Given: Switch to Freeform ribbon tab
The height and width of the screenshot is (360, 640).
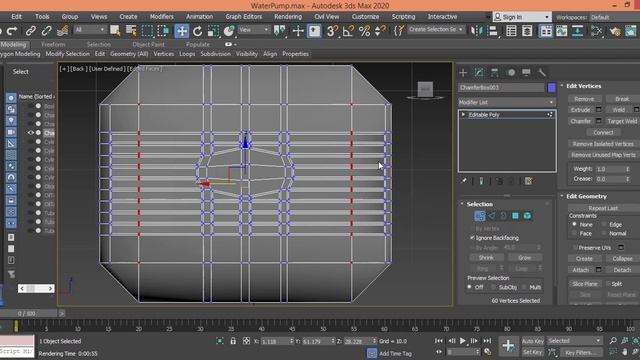Looking at the screenshot, I should pyautogui.click(x=53, y=44).
